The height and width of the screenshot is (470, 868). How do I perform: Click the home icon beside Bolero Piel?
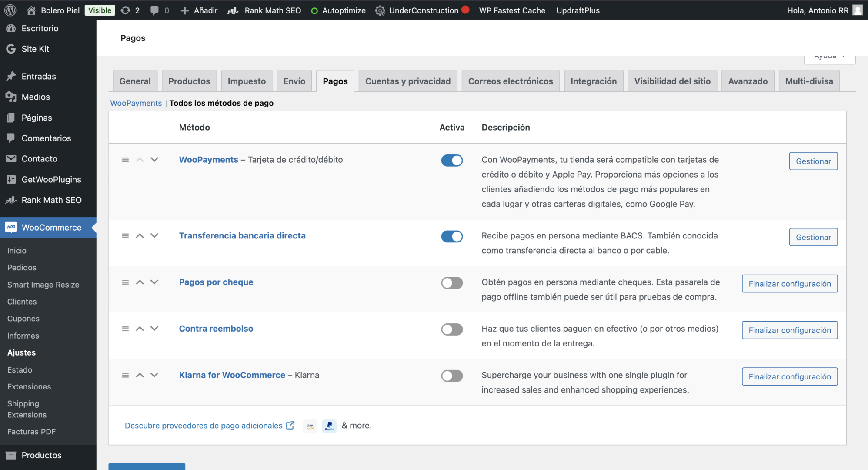pos(31,10)
